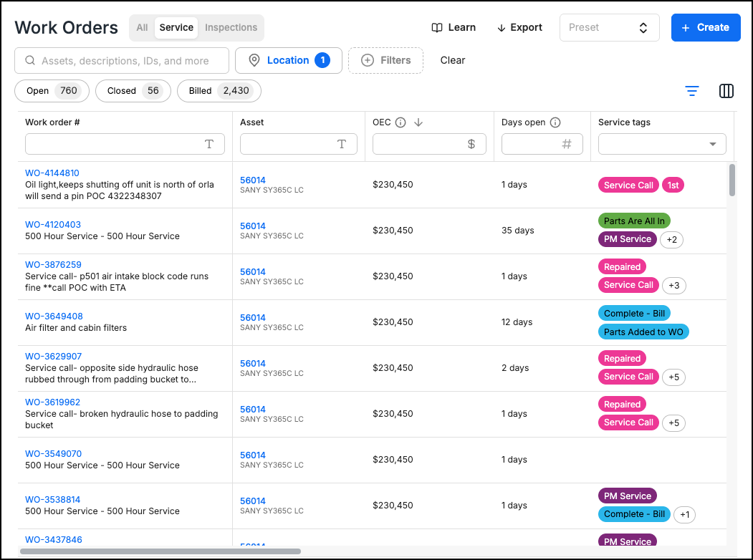Image resolution: width=753 pixels, height=560 pixels.
Task: Open the sort/filter lines icon
Action: (692, 91)
